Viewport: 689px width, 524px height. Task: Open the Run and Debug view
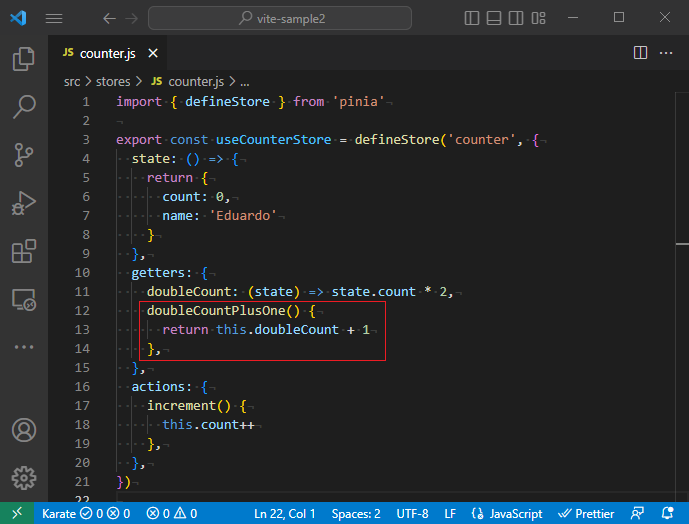[24, 203]
